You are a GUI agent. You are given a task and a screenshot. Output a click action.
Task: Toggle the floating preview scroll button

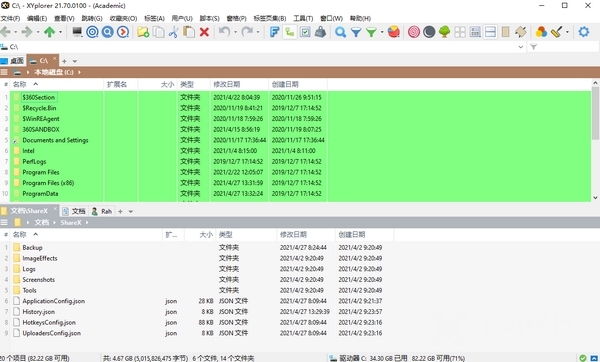(521, 32)
